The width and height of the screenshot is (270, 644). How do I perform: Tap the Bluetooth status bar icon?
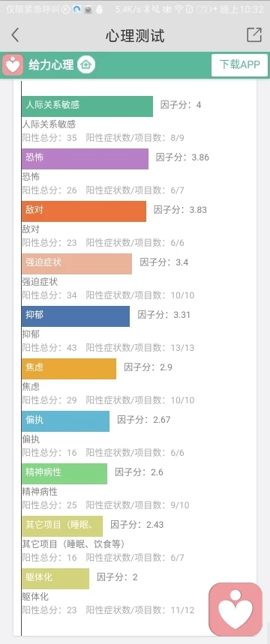(146, 9)
